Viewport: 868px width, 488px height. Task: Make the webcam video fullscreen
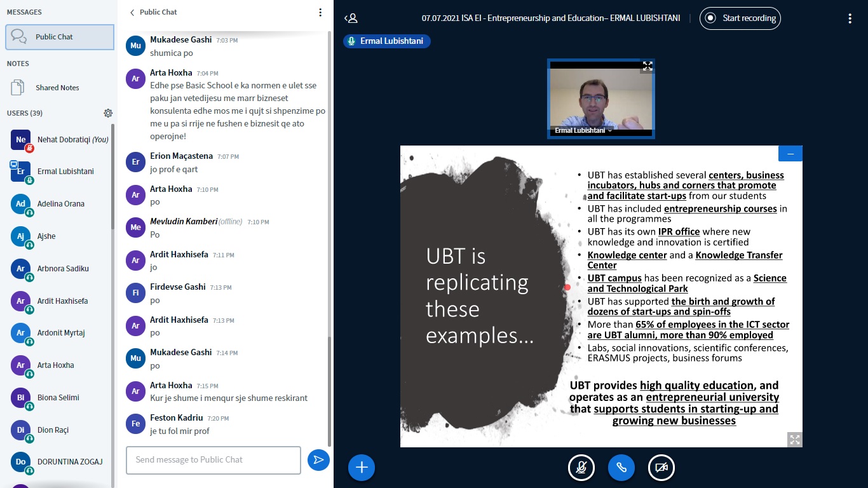coord(647,66)
